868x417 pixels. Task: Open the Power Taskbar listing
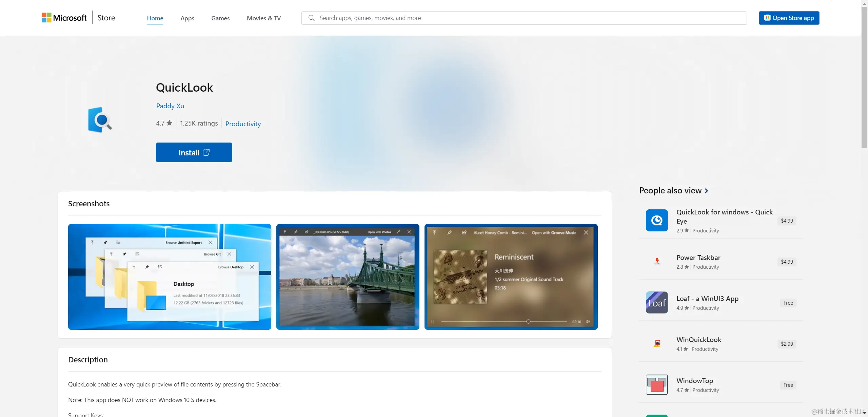pos(698,258)
